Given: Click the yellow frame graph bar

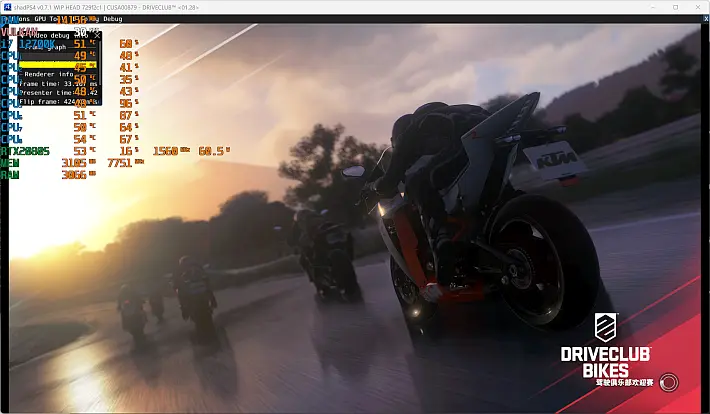Looking at the screenshot, I should coord(58,65).
